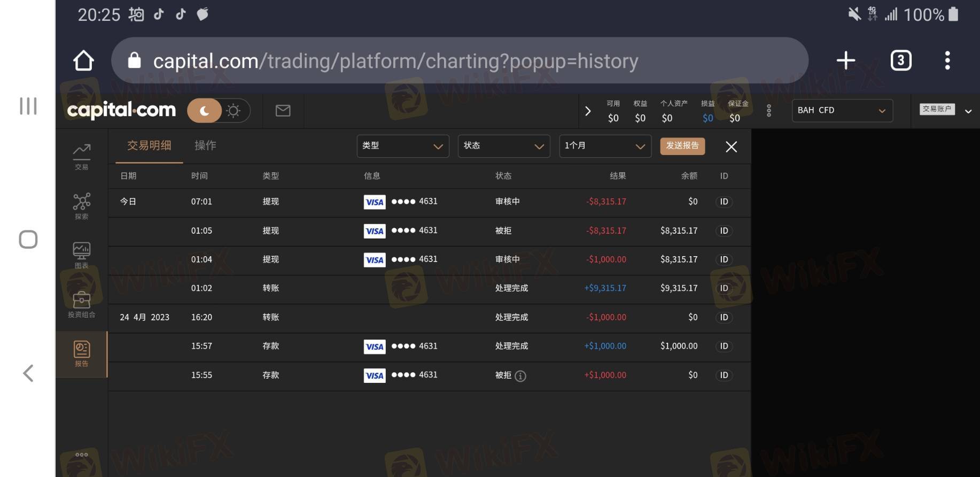Open the 图表 charts sidebar icon

tap(81, 255)
